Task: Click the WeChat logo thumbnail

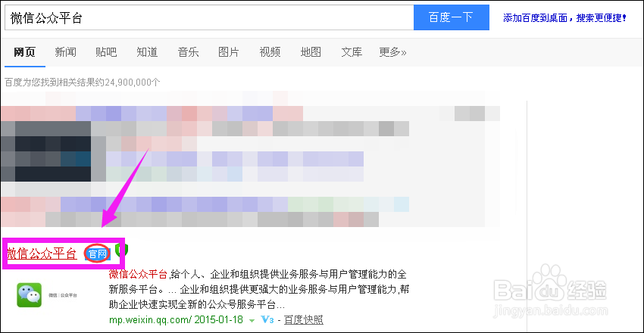Action: click(29, 295)
